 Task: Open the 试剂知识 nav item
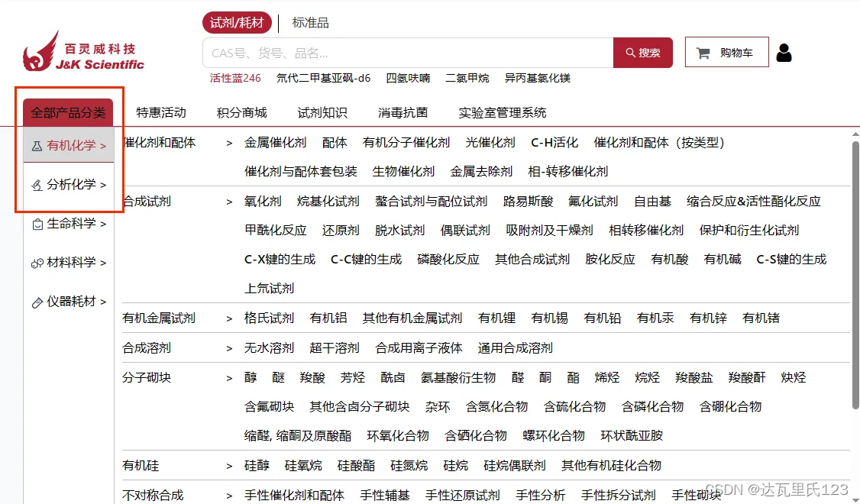(322, 112)
